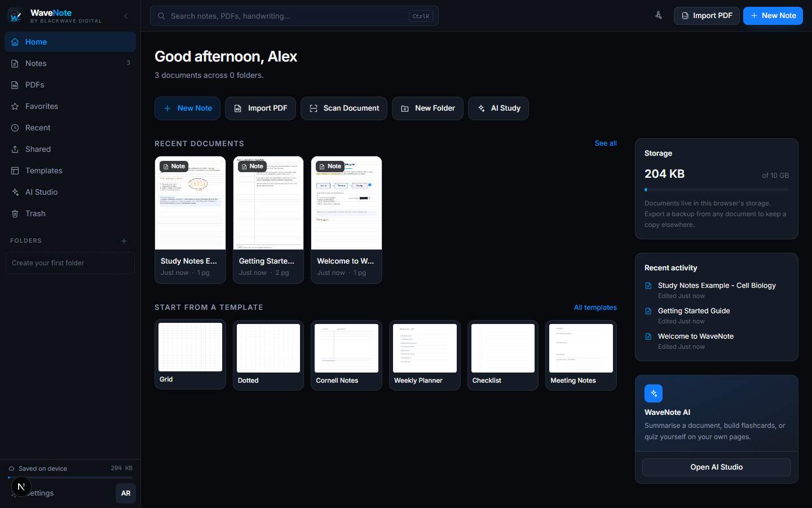Open Welcome to WaveNote in Recent activity

click(x=717, y=341)
